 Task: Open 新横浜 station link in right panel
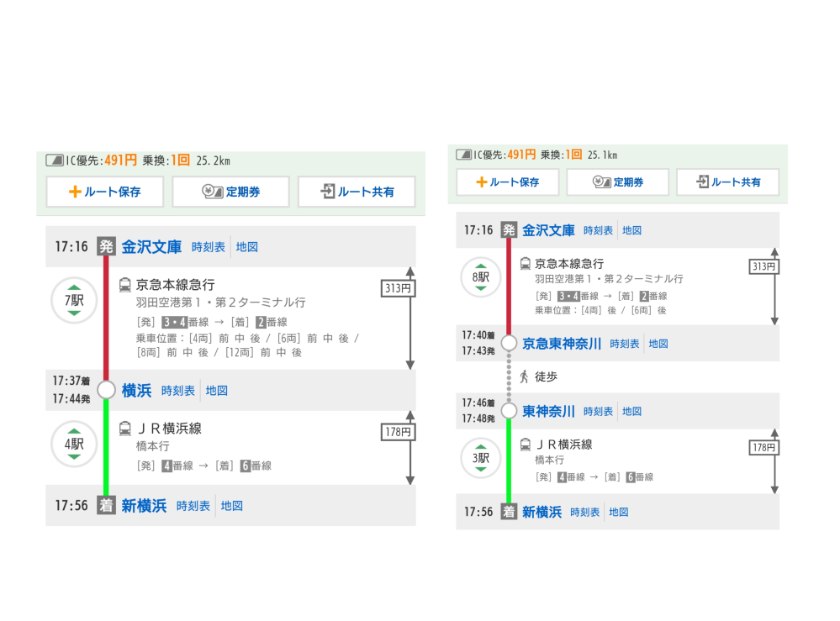[x=542, y=512]
